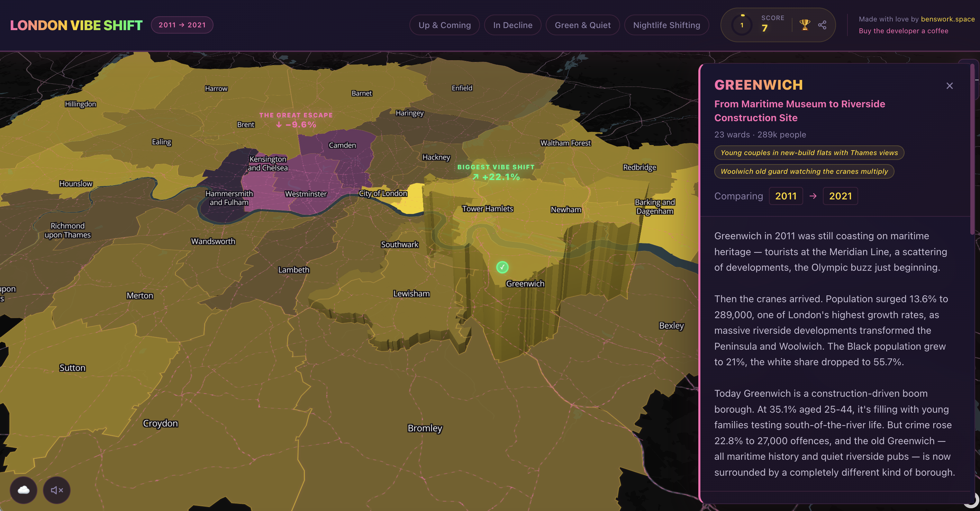Click the Biggest Vibe Shift +22.1% label
Viewport: 980px width, 511px height.
coord(496,172)
